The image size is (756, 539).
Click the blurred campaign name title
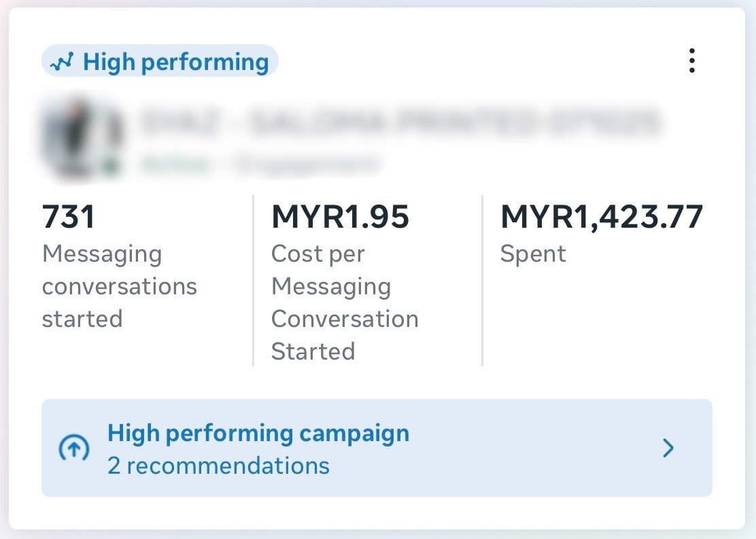click(401, 123)
